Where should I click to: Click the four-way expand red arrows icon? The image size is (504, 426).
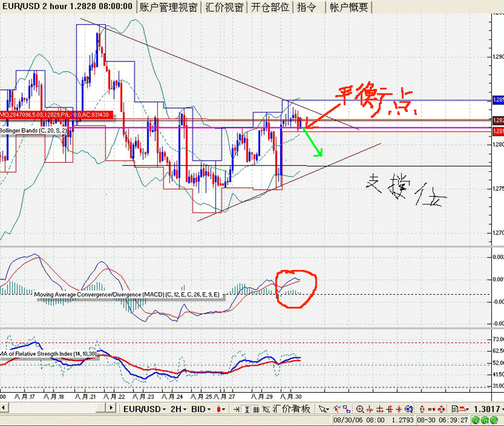point(441,409)
